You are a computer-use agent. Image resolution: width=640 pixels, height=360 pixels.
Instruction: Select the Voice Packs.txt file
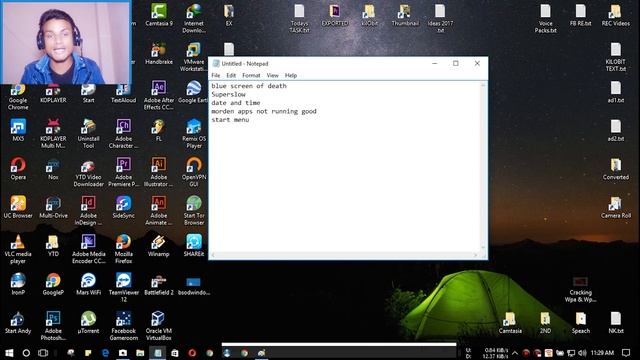coord(545,18)
